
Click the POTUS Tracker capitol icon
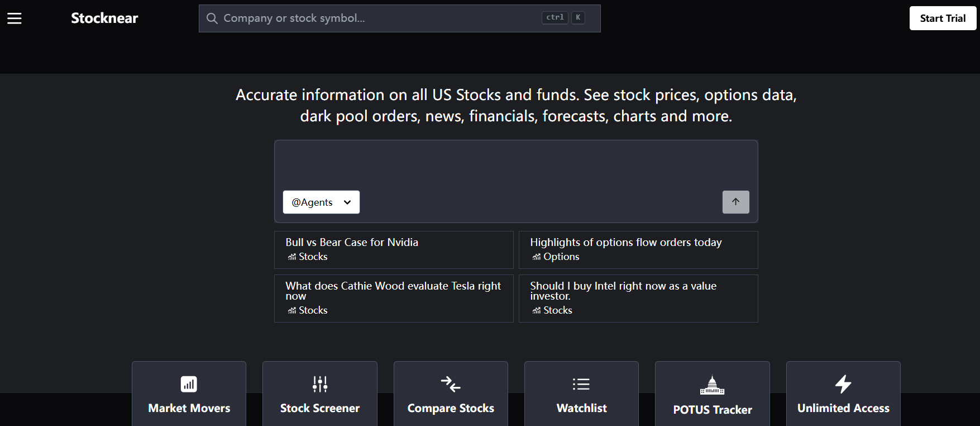712,385
